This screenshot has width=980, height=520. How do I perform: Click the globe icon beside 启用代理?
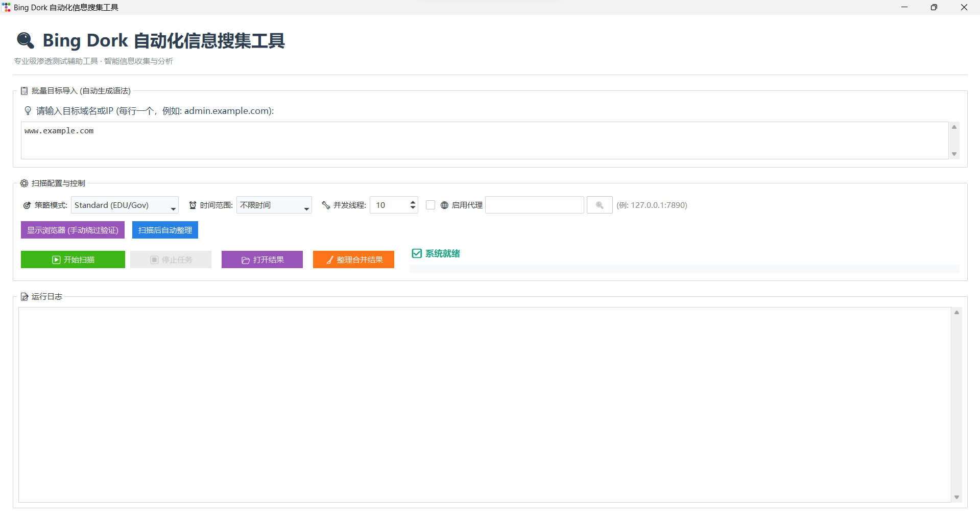click(x=444, y=205)
